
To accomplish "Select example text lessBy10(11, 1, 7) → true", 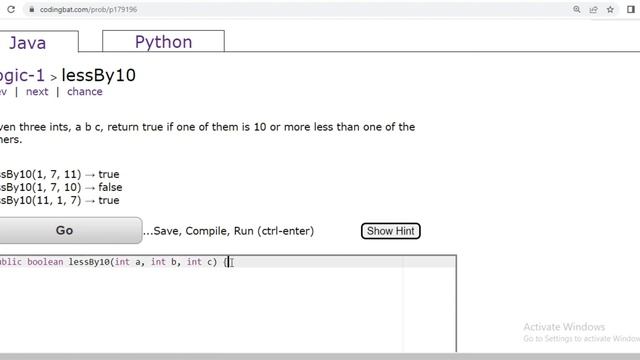I will coord(60,200).
